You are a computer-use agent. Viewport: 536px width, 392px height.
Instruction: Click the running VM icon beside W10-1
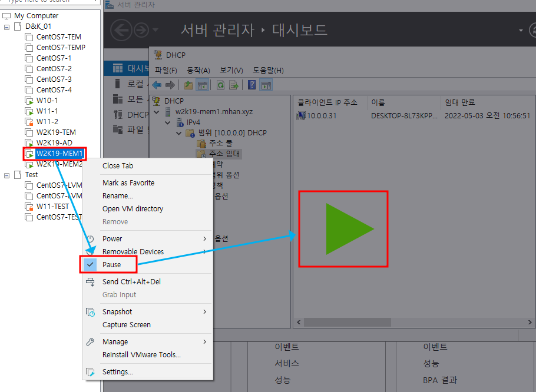[x=29, y=101]
